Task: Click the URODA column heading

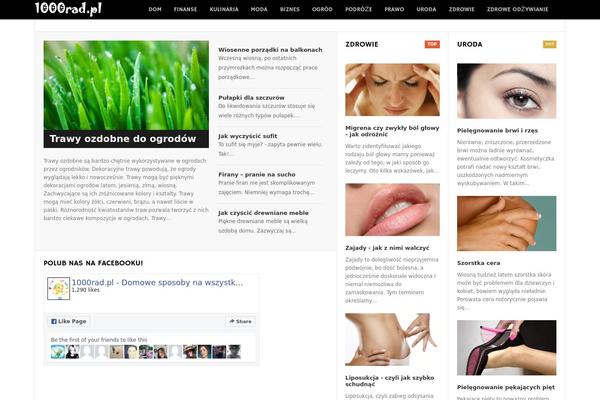Action: pos(470,44)
